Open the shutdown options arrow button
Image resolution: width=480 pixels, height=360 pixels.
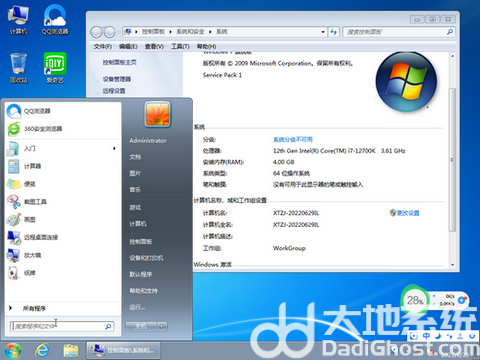[x=162, y=326]
